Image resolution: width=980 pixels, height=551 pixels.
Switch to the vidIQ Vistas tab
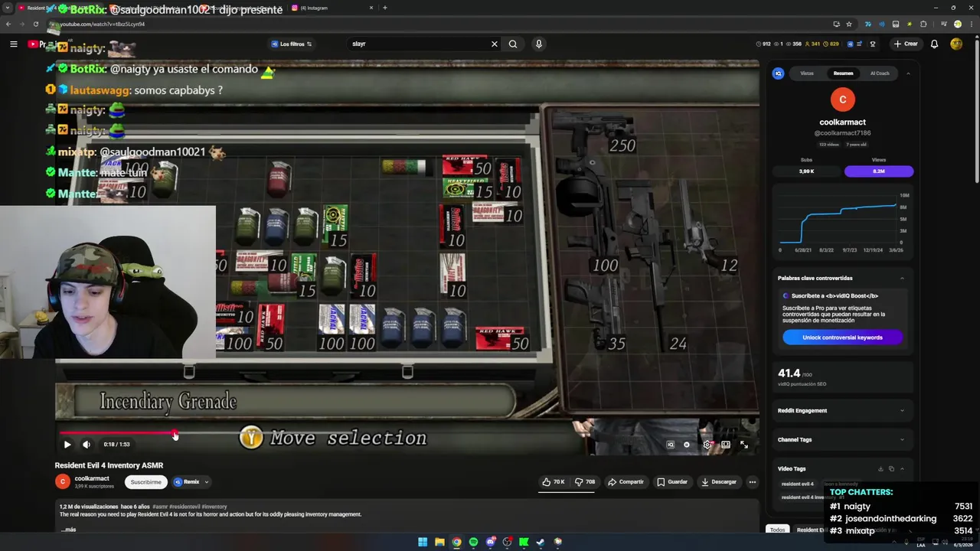point(807,73)
